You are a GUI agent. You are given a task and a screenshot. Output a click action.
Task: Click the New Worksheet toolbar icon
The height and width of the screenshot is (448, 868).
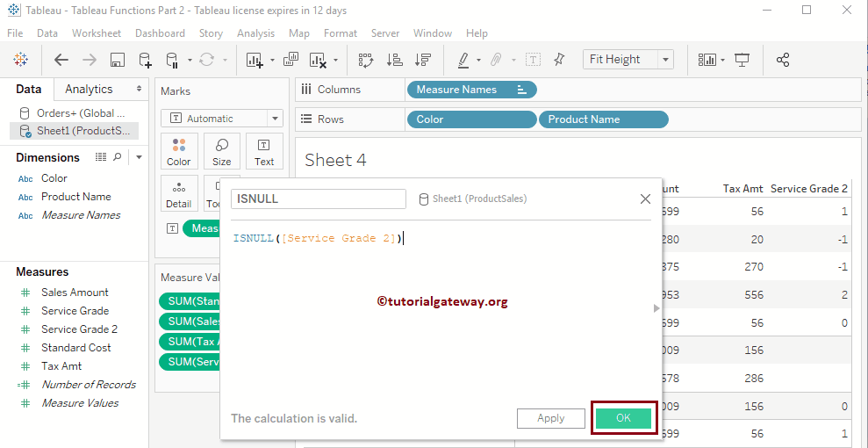click(255, 60)
